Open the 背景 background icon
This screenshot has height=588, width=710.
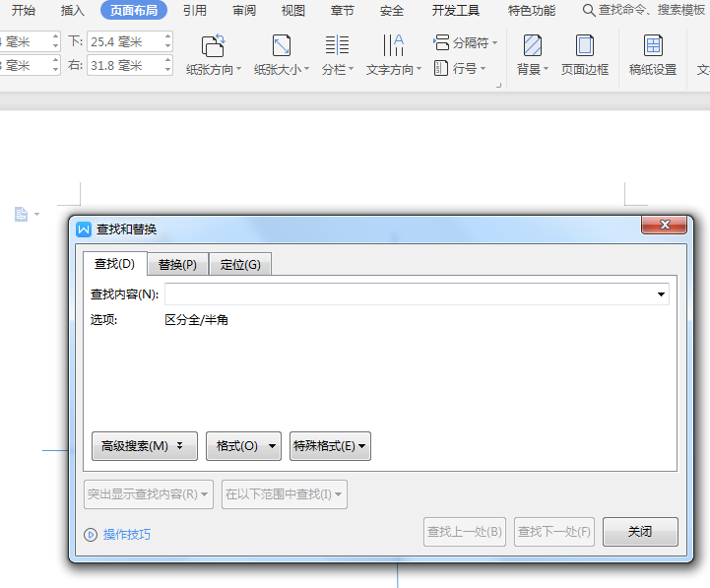click(532, 45)
